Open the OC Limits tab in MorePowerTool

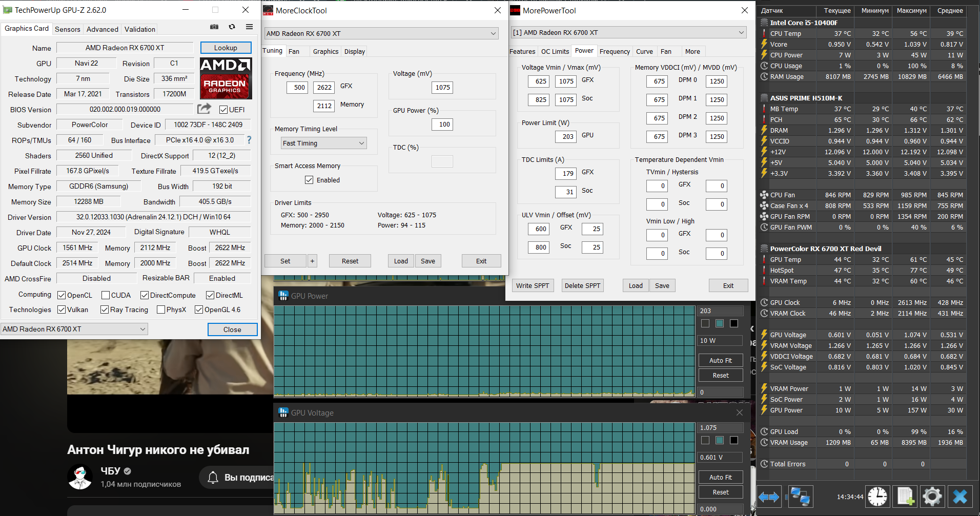point(555,51)
